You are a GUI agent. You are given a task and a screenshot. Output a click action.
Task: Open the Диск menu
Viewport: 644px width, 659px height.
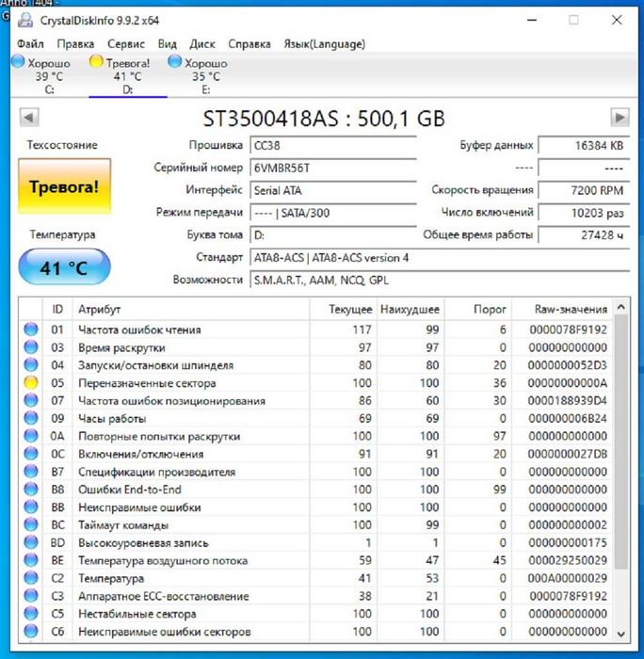tap(202, 44)
